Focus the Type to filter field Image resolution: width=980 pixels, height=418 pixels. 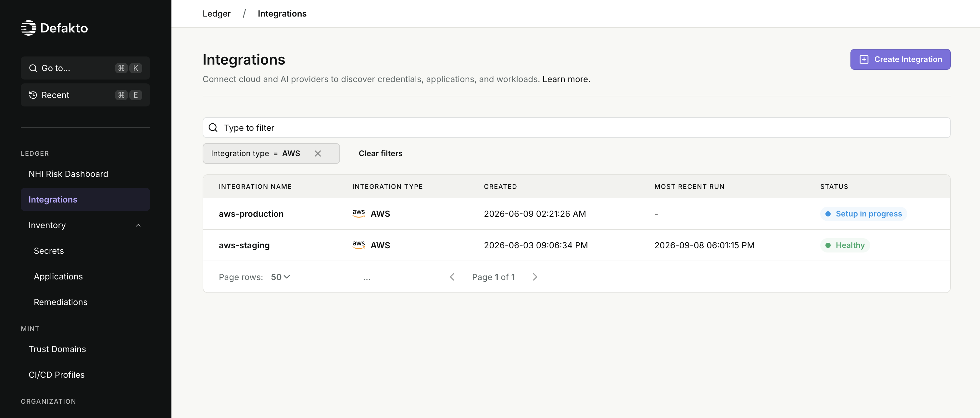click(x=576, y=128)
